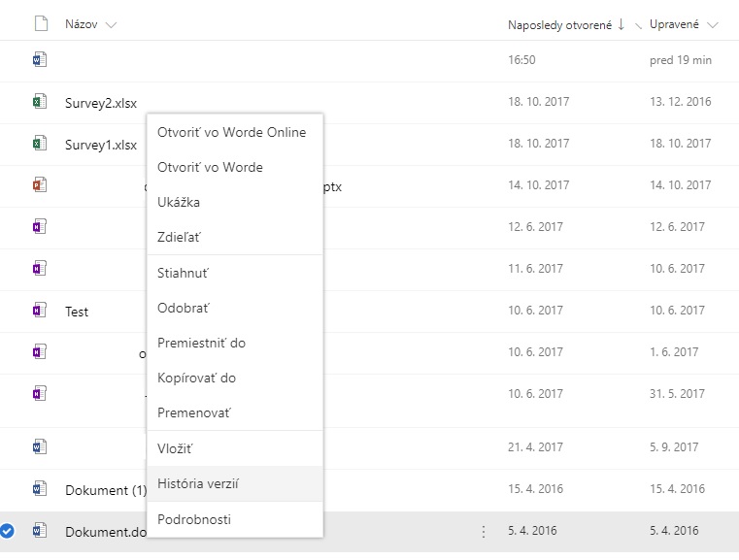The image size is (739, 560).
Task: Click the file type column header icon
Action: 41,23
